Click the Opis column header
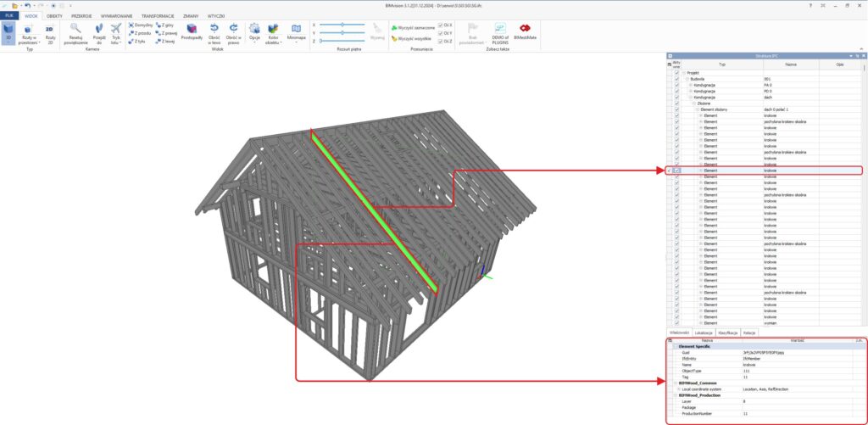The width and height of the screenshot is (868, 425). 840,64
